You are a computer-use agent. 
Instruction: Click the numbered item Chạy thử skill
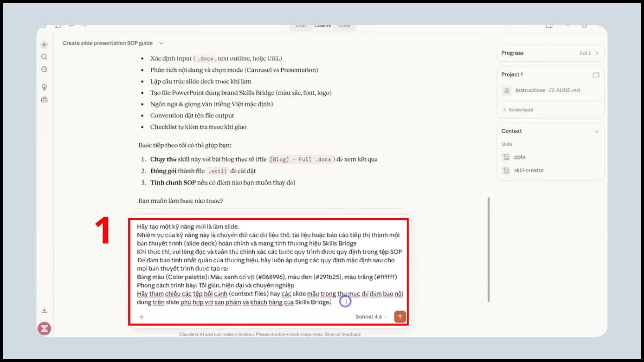[264, 159]
